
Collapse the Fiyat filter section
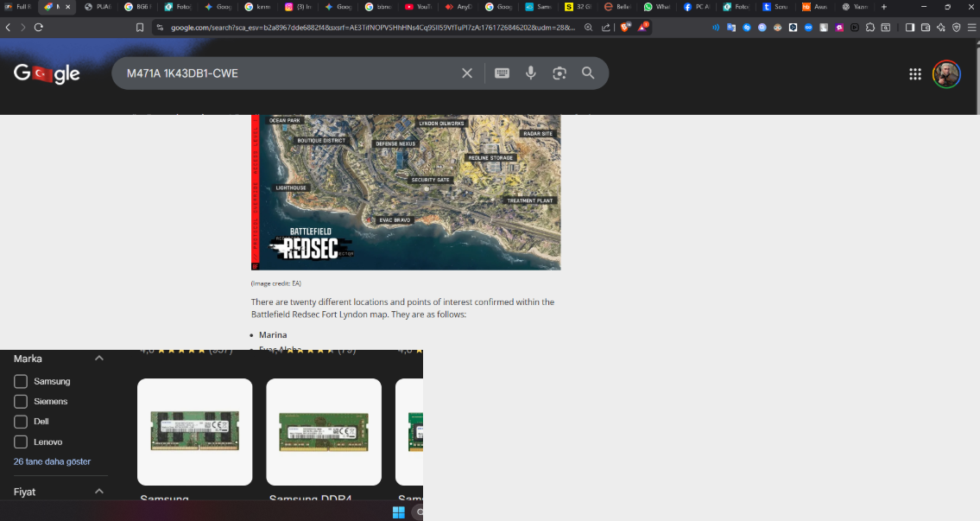pos(98,492)
